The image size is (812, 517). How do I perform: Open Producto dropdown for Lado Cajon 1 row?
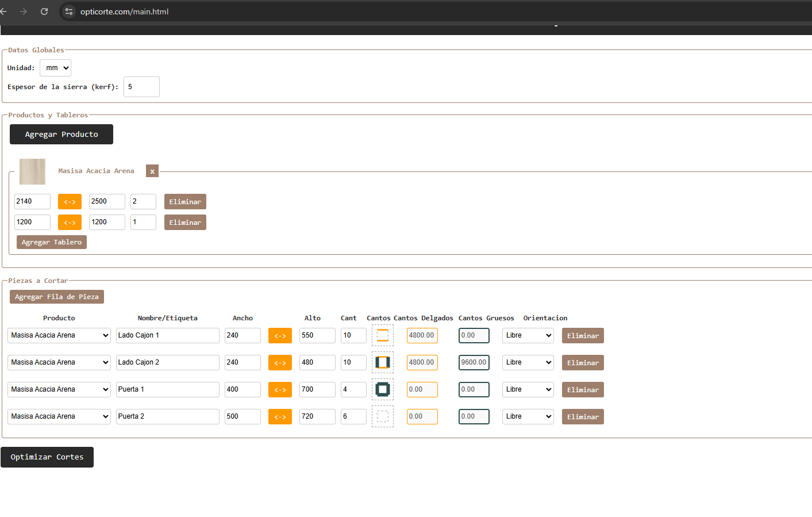click(59, 335)
